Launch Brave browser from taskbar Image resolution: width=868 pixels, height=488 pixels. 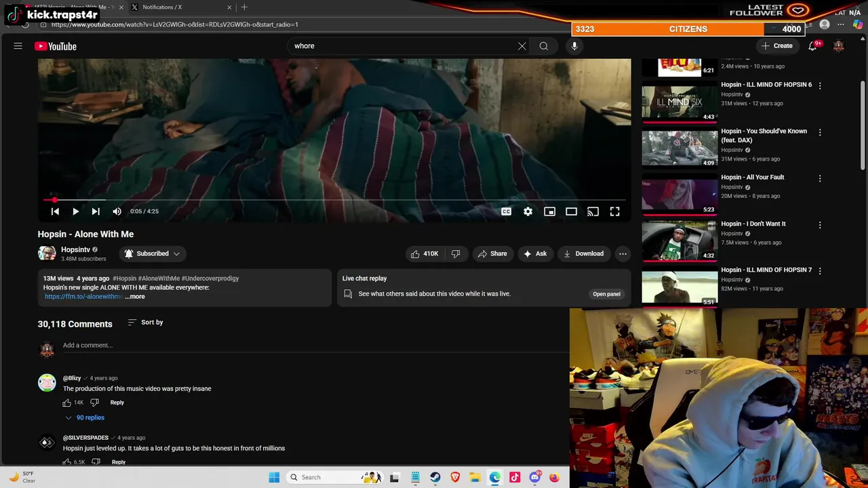[x=455, y=477]
